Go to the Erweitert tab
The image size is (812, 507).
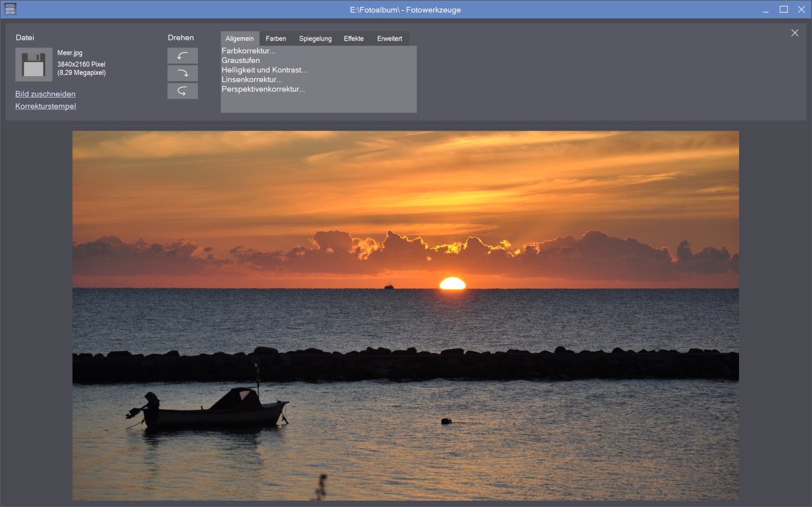[390, 39]
